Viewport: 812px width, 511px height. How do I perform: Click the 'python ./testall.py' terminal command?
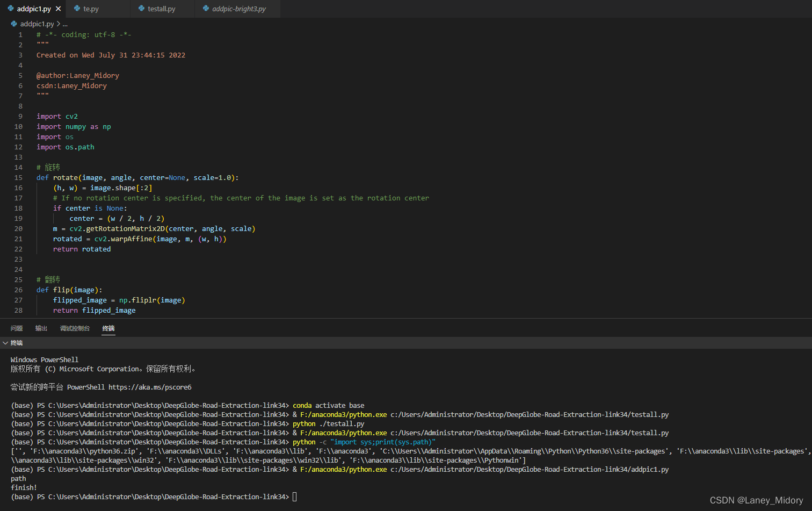[329, 423]
